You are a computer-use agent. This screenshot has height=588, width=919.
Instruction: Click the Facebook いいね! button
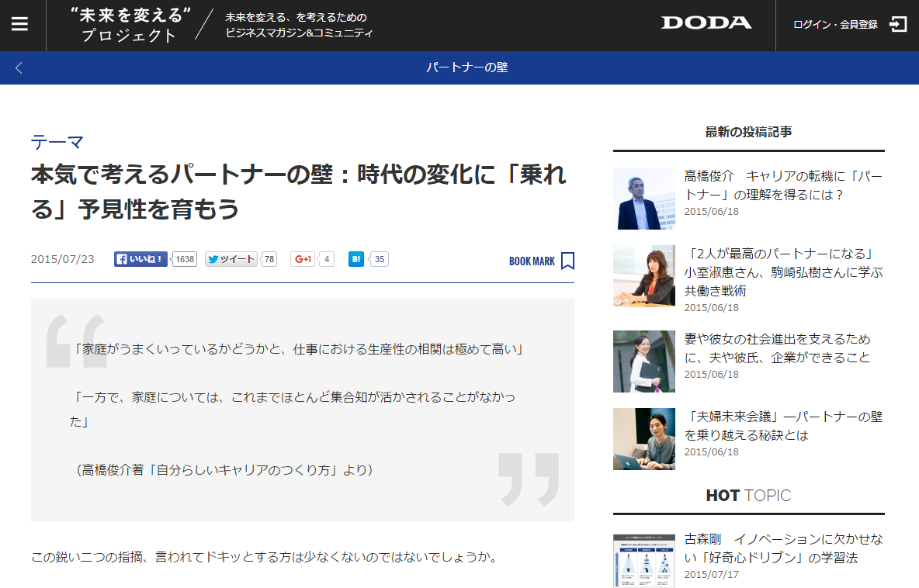point(140,259)
